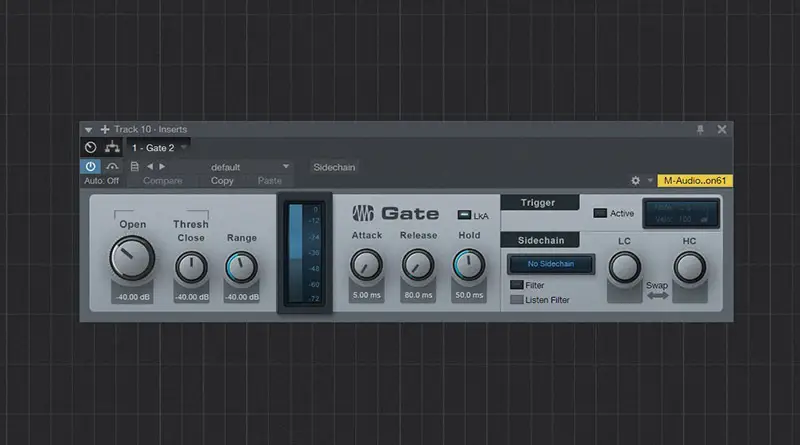Click the LC low-cut knob
800x445 pixels.
point(624,267)
